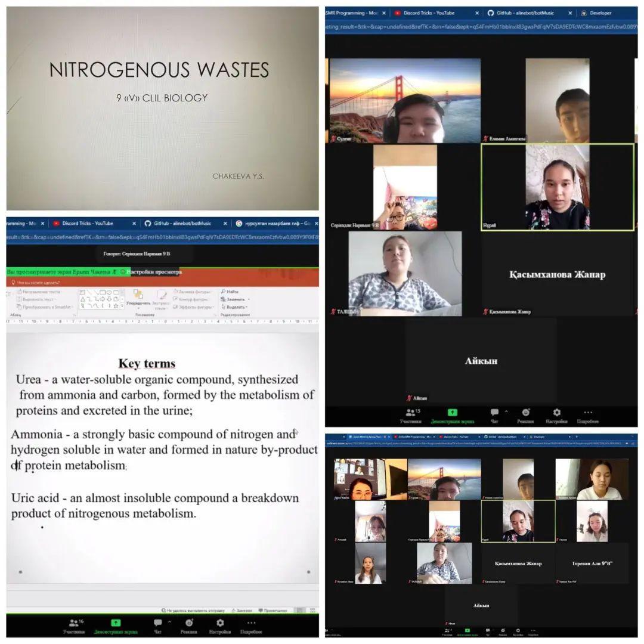The width and height of the screenshot is (644, 644).
Task: Switch to GitHub alinebot/botMusic tab, lower-left browser
Action: [x=182, y=224]
